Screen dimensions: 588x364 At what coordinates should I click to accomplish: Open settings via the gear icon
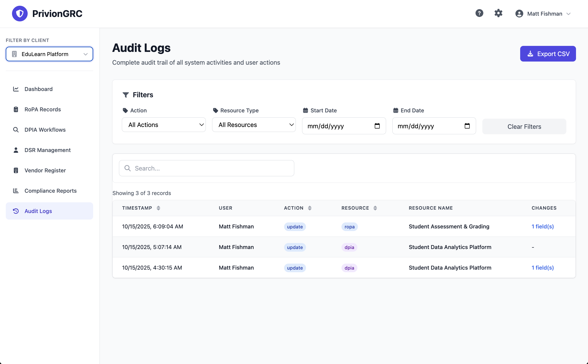click(498, 13)
